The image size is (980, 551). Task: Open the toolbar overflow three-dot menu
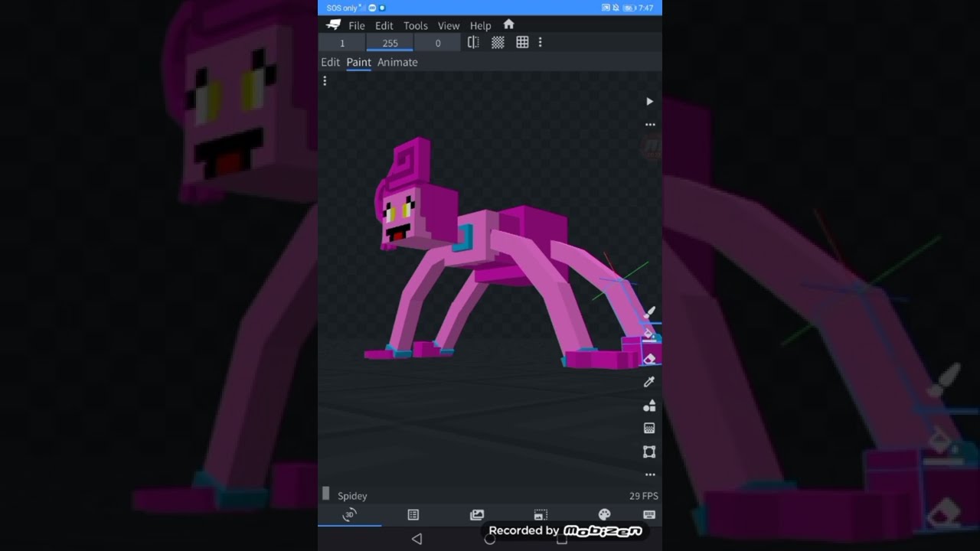coord(540,43)
